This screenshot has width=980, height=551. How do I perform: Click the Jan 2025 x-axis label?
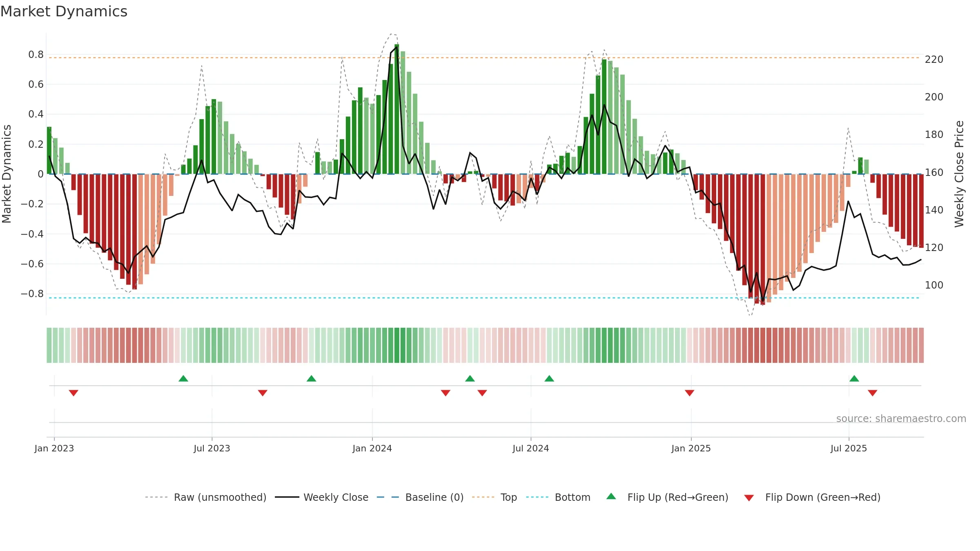[x=691, y=448]
